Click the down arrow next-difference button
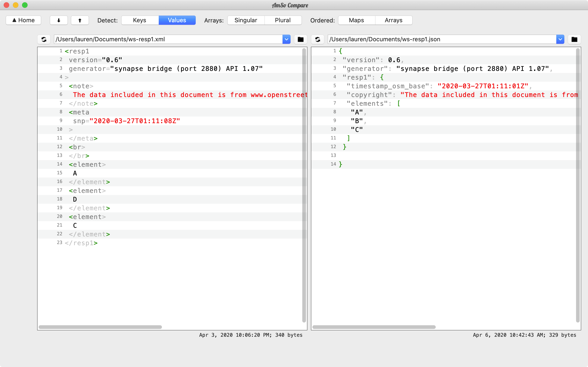 [x=59, y=20]
